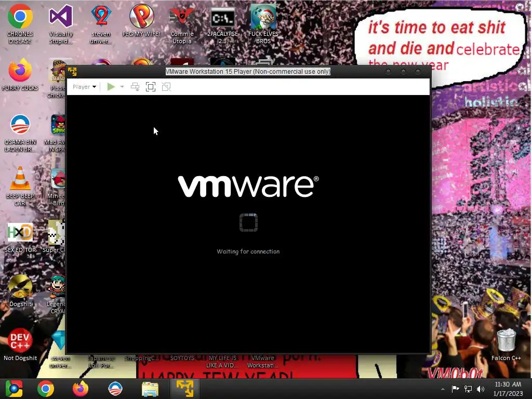This screenshot has height=399, width=532.
Task: Select VMware Workstati... desktop shortcut
Action: 263,362
